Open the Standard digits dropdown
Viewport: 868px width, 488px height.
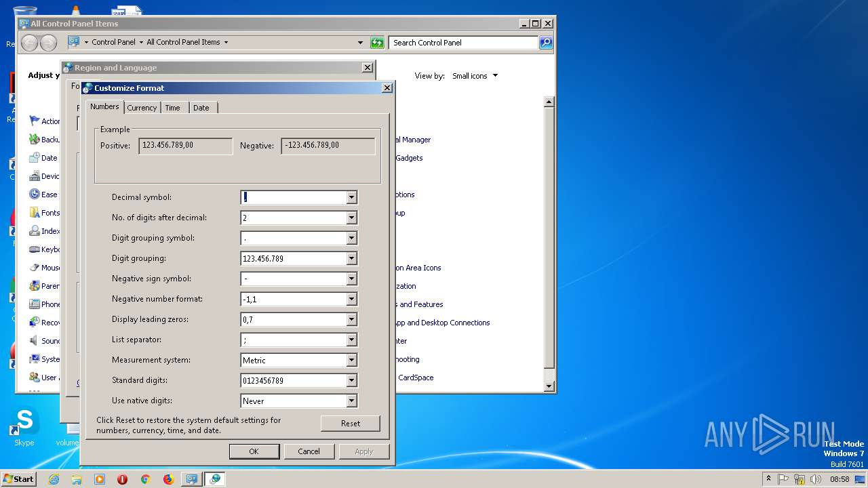pos(351,380)
